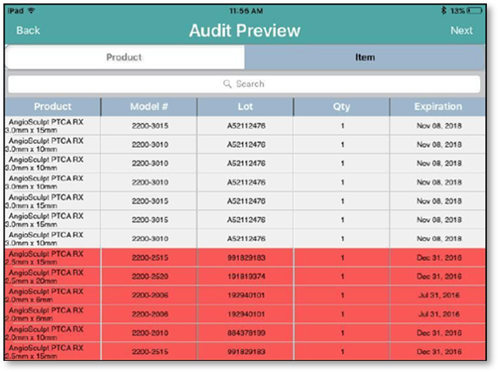The height and width of the screenshot is (372, 498).
Task: Select first red row with lot 991829183
Action: click(245, 258)
